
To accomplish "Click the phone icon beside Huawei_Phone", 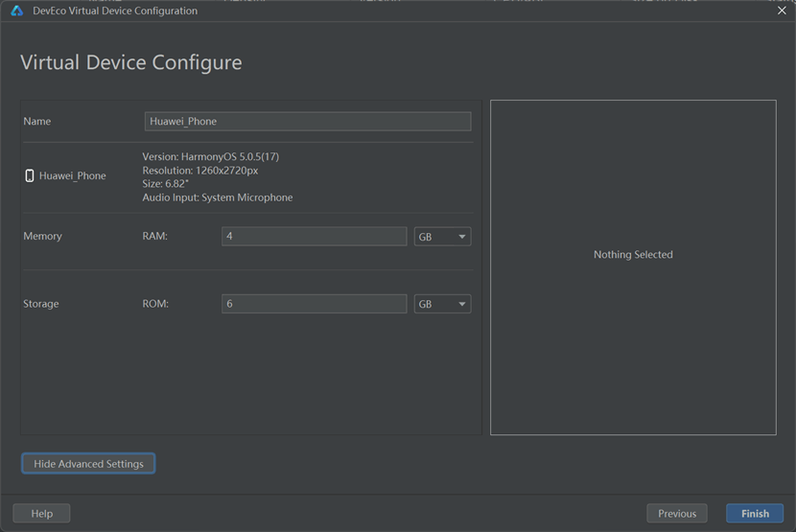I will point(30,175).
